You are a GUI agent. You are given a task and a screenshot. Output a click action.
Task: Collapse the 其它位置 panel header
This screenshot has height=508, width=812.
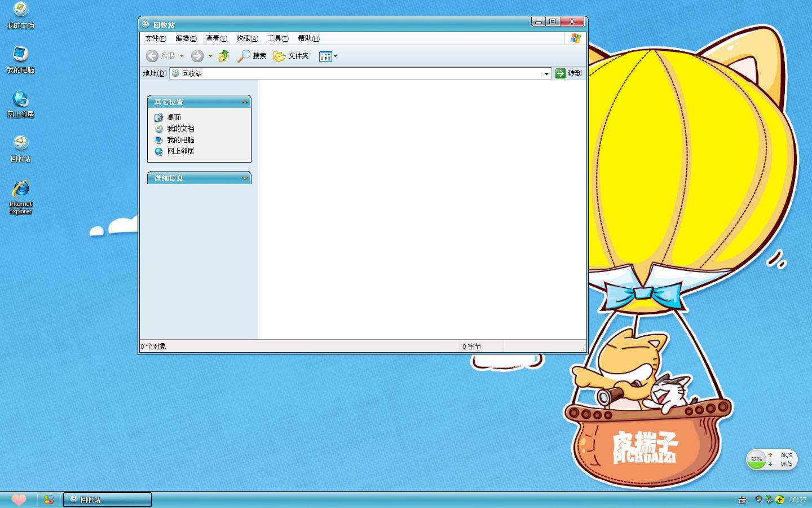point(199,102)
